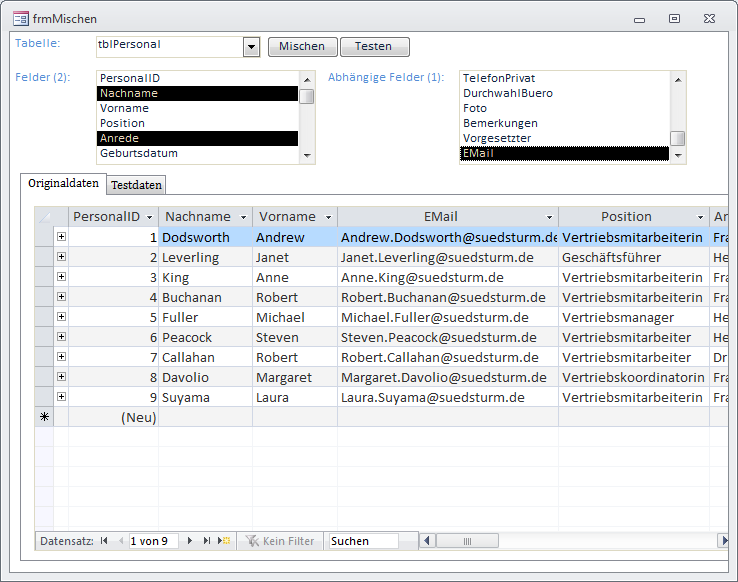Click new record icon in navigator
This screenshot has height=582, width=738.
224,541
